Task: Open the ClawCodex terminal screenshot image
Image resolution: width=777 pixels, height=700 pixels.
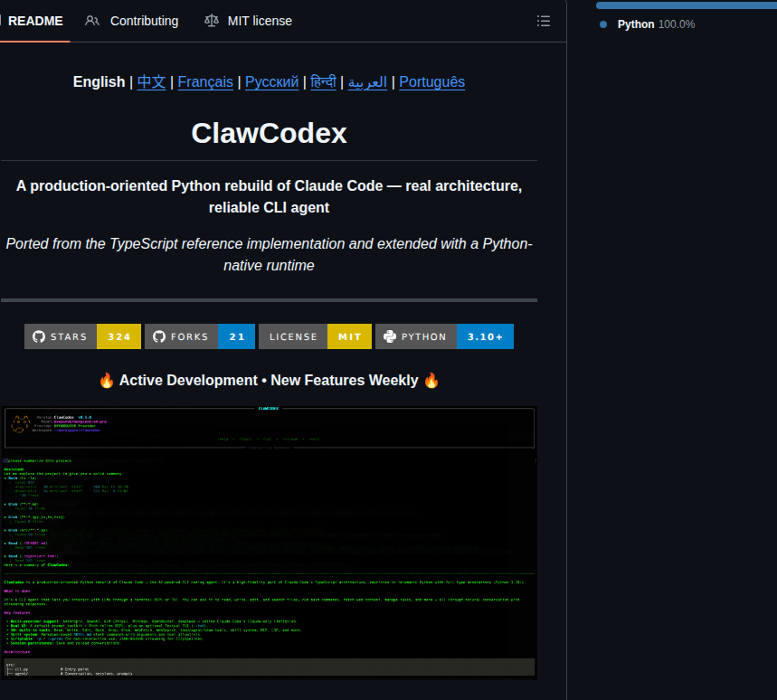Action: click(x=269, y=543)
